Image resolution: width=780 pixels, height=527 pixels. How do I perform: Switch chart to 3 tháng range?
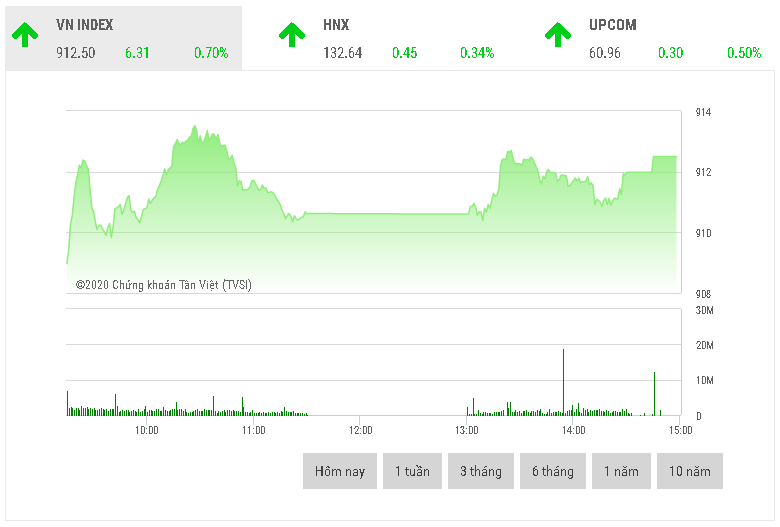[x=481, y=471]
